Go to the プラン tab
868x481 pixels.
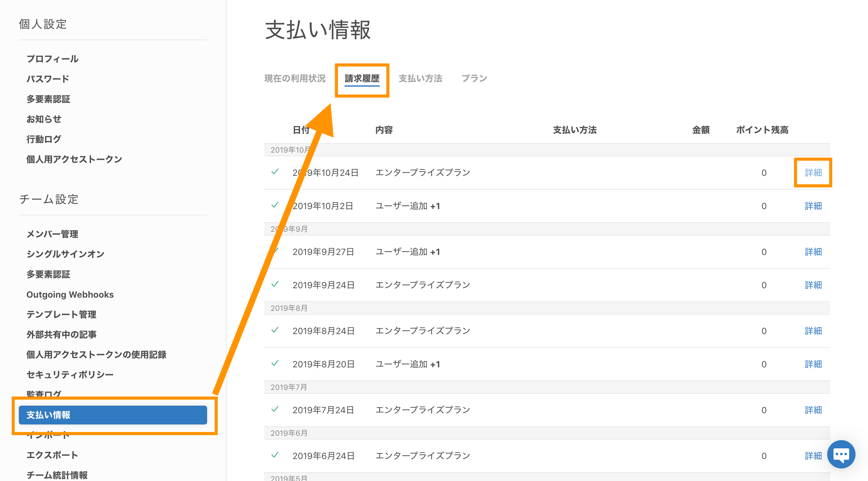pyautogui.click(x=474, y=78)
